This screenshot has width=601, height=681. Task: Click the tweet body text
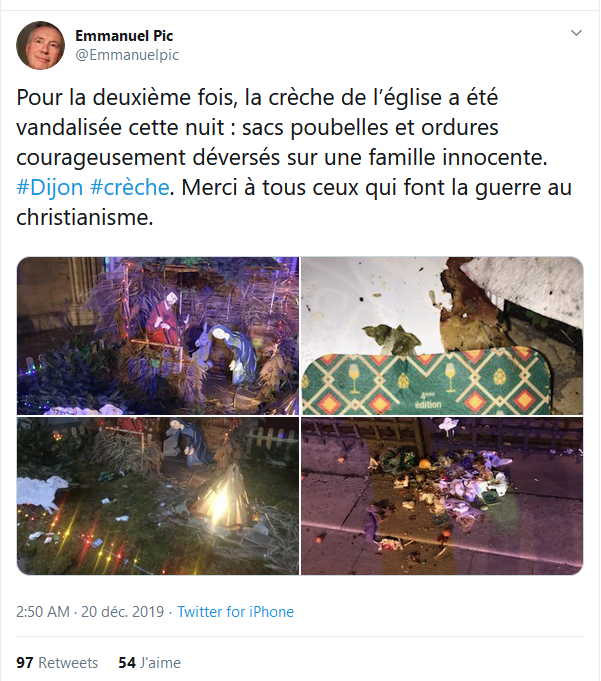294,157
